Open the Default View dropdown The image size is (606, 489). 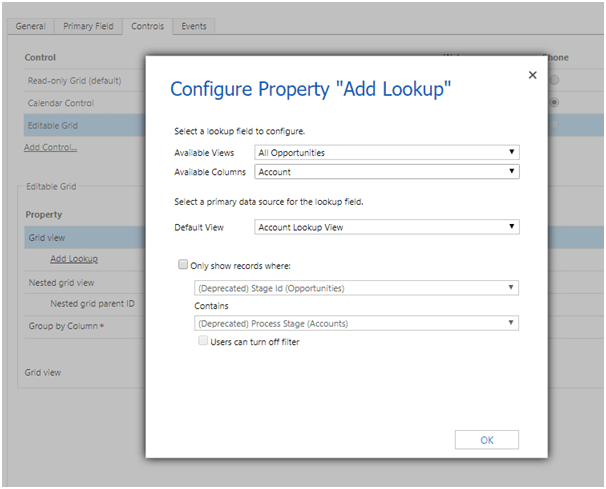(386, 227)
